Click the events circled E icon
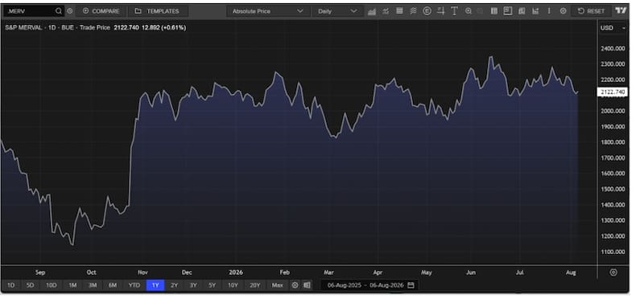Screen dimensions: 644x299 point(427,11)
